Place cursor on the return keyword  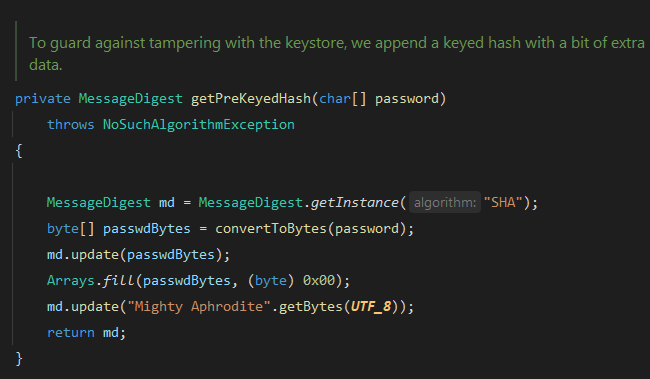pos(71,333)
